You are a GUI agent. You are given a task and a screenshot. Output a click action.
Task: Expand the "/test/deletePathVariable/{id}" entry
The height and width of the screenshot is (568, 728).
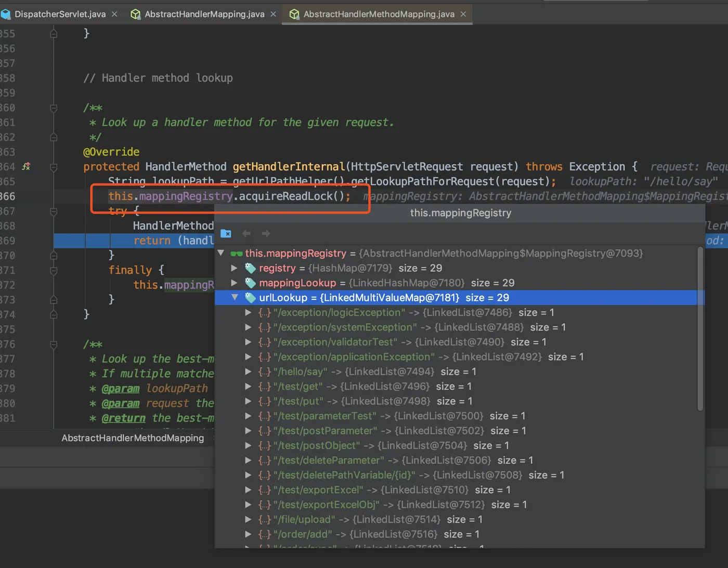point(249,475)
